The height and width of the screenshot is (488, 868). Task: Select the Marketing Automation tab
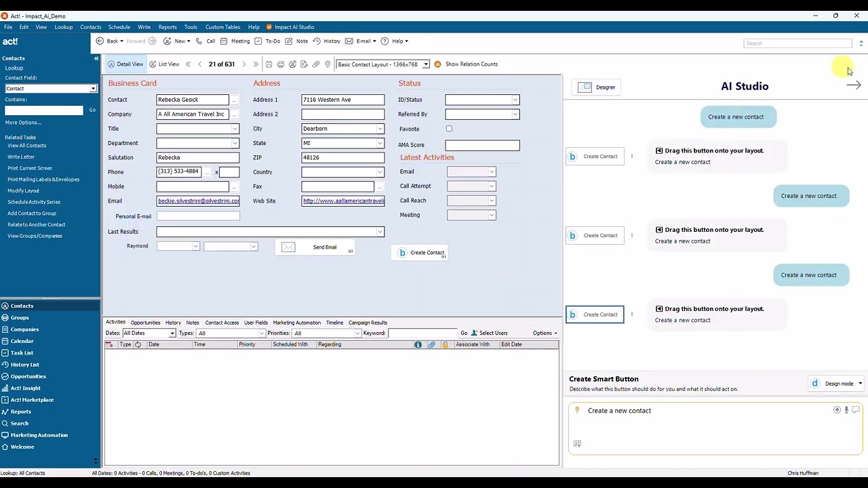[x=296, y=323]
